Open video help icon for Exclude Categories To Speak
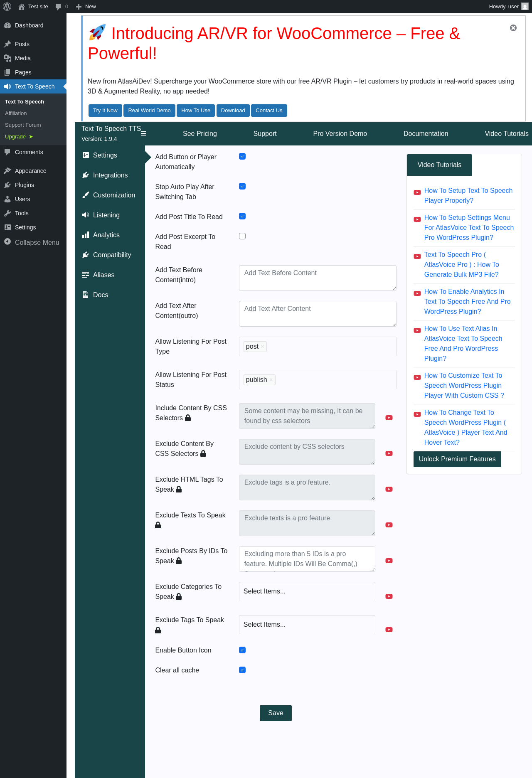Screen dimensions: 532x778 [389, 596]
